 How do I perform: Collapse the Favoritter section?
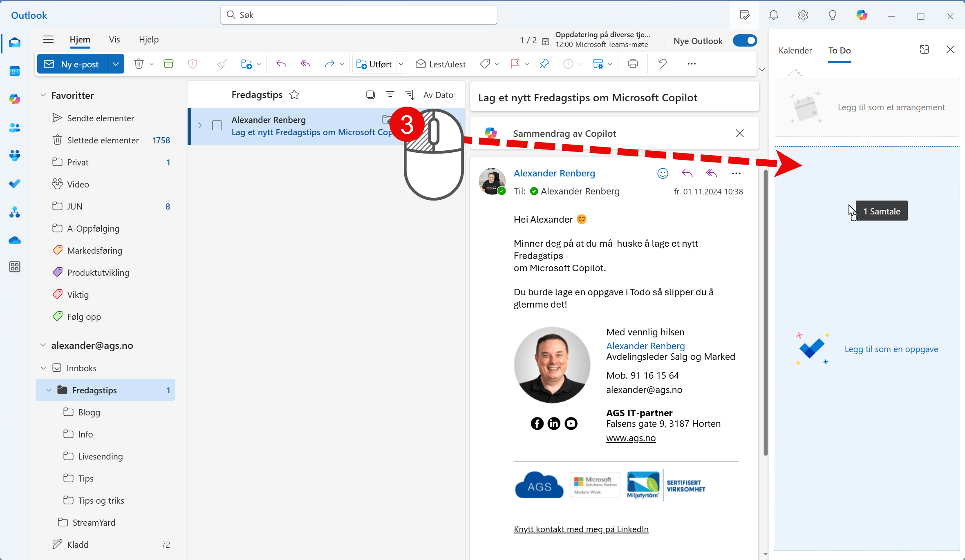point(43,95)
